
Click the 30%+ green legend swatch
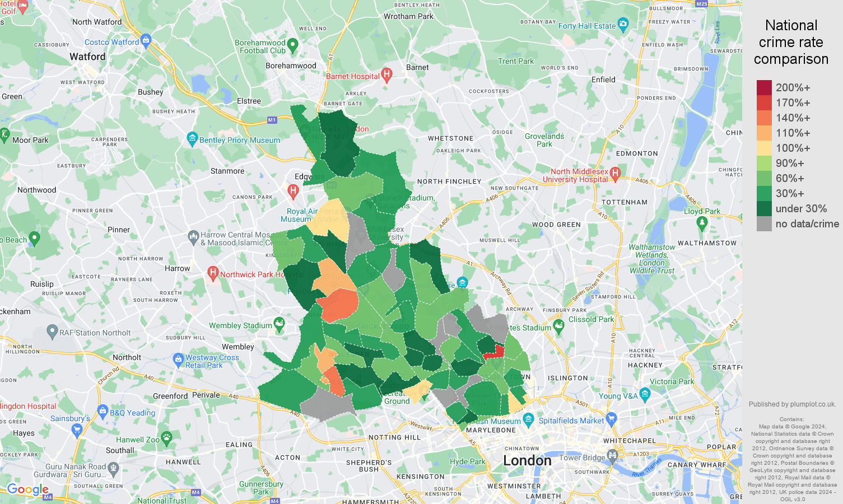click(x=764, y=193)
